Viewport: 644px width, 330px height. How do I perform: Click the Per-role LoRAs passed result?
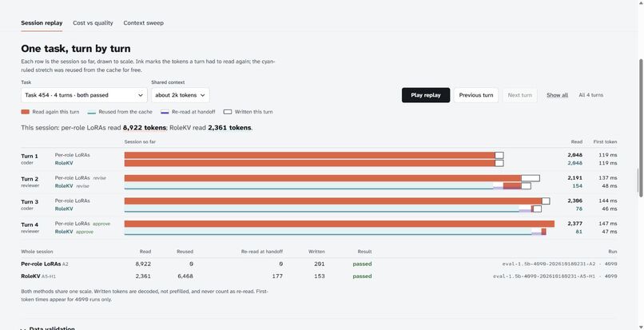362,264
